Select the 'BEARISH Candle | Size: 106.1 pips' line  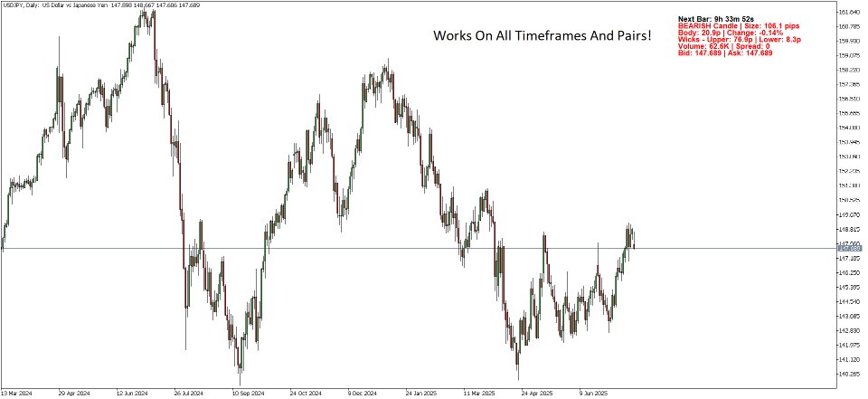point(739,26)
